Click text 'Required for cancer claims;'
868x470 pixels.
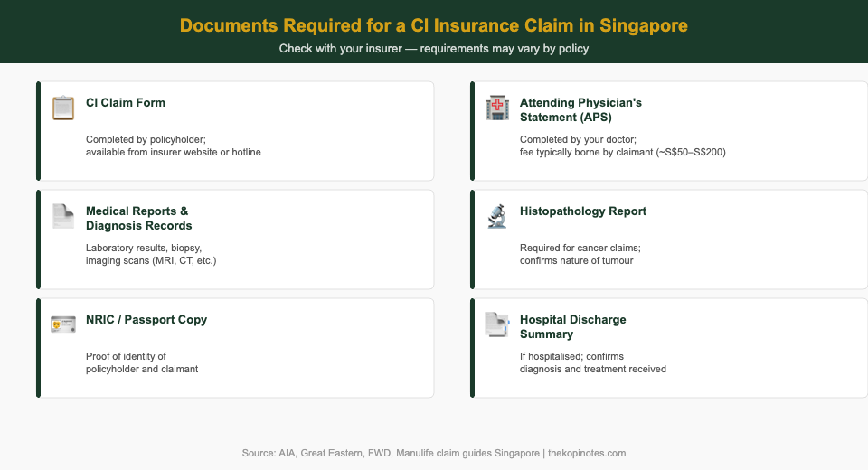[580, 248]
